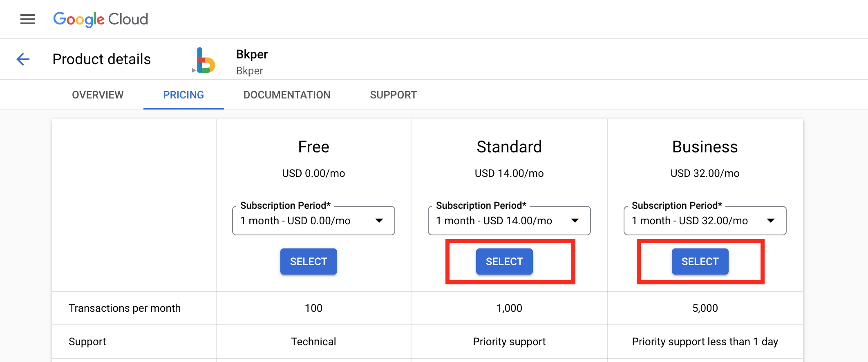Click the 5,000 transactions cell
This screenshot has height=362, width=868.
pos(705,308)
